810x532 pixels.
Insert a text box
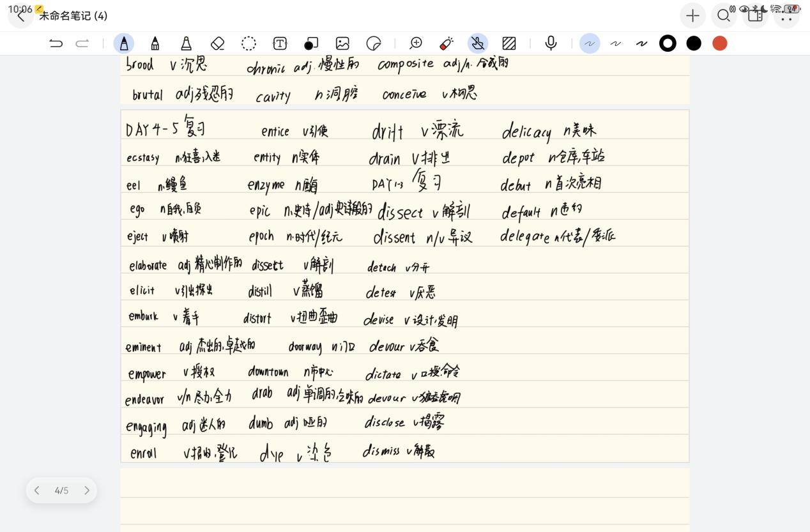tap(280, 43)
